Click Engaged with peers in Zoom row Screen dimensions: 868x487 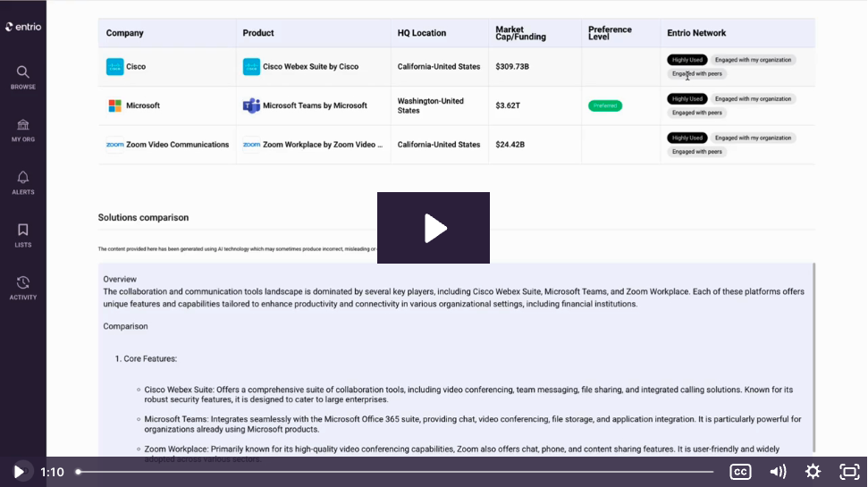pyautogui.click(x=697, y=152)
